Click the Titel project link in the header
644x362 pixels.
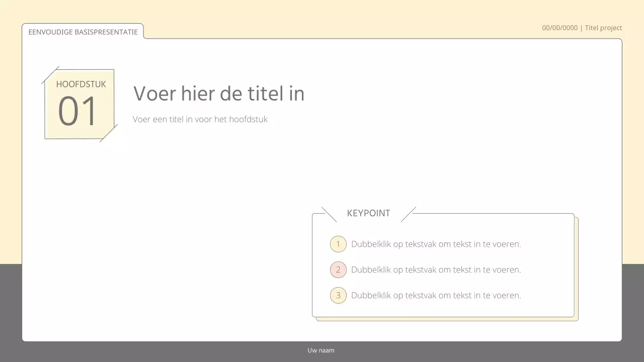coord(603,28)
